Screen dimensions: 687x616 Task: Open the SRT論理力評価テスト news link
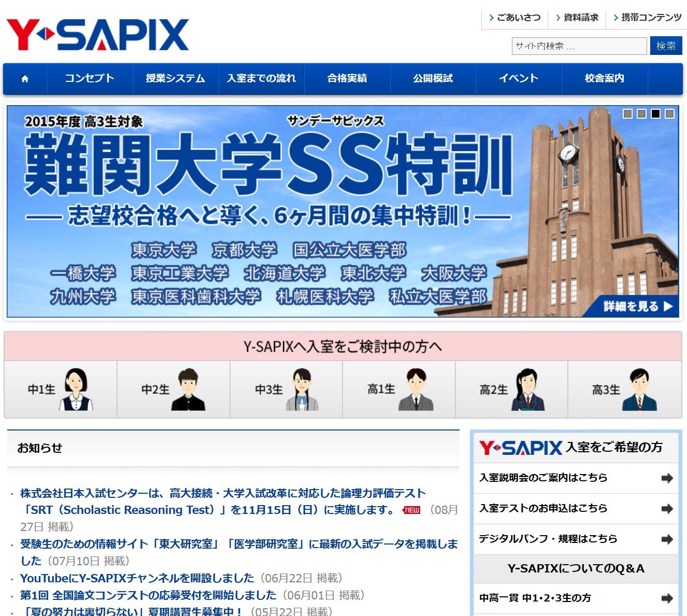point(223,502)
